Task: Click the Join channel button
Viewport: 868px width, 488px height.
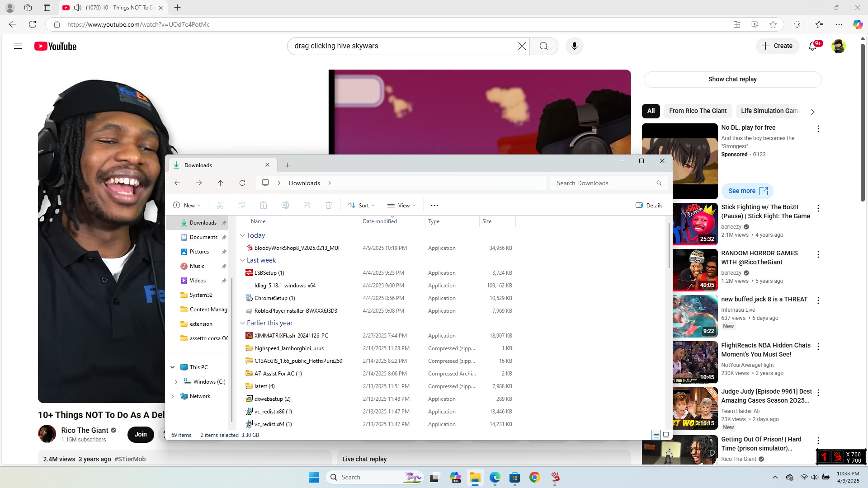Action: (x=141, y=435)
